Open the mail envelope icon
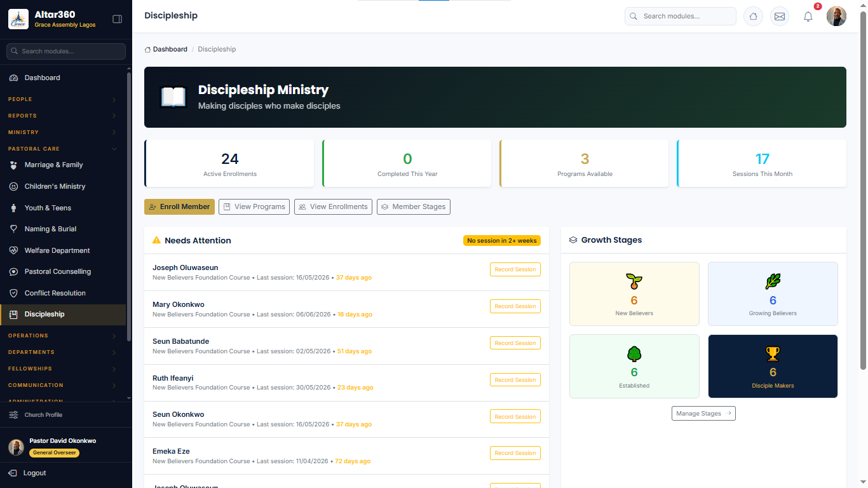This screenshot has height=488, width=868. click(x=780, y=17)
